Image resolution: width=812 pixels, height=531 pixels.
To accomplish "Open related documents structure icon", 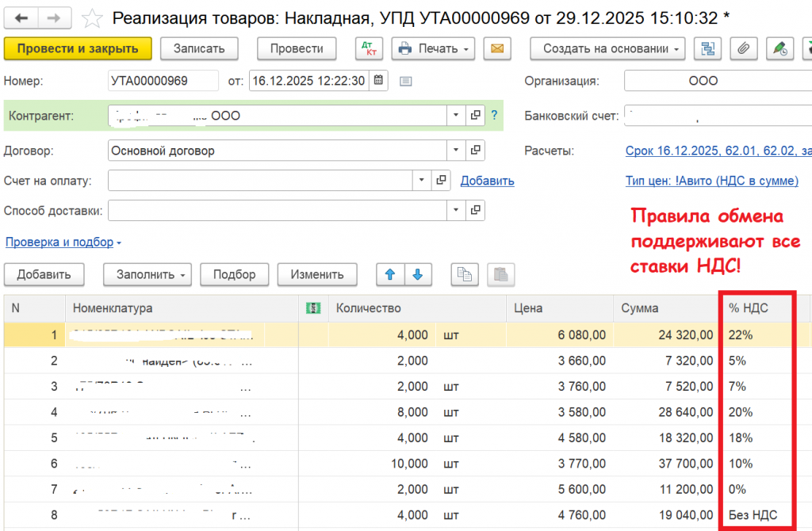I will (x=707, y=48).
